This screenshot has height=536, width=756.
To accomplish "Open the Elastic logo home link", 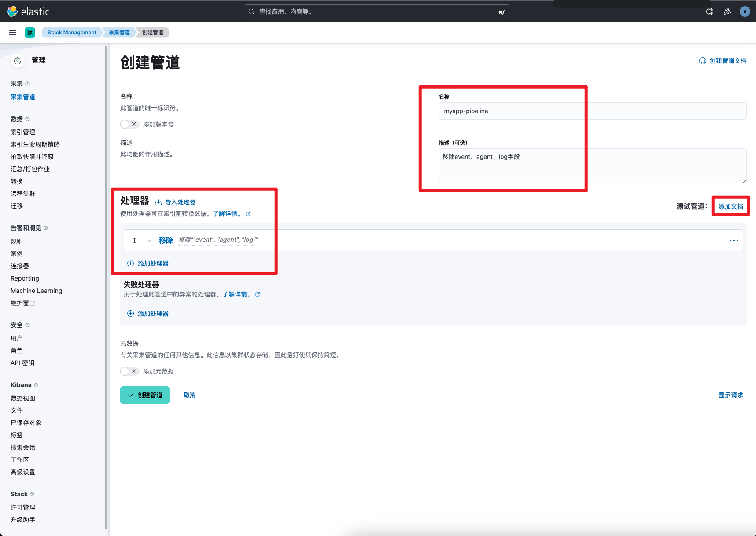I will point(29,11).
